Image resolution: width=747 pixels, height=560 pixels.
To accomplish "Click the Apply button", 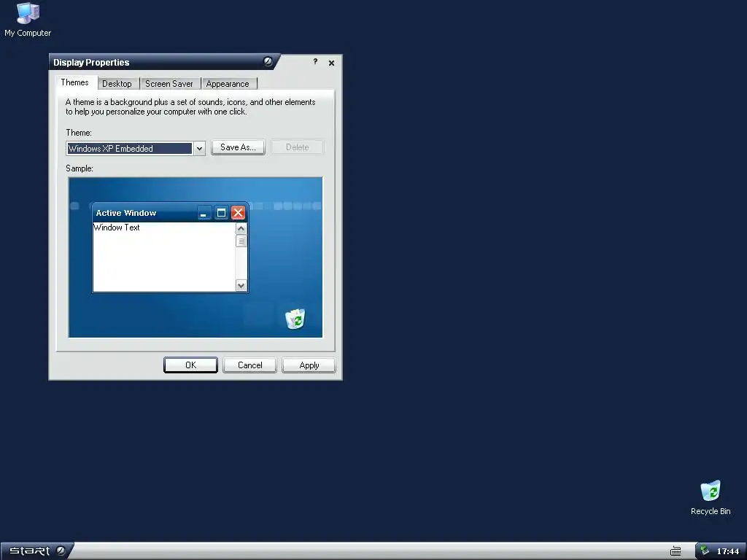I will click(309, 365).
